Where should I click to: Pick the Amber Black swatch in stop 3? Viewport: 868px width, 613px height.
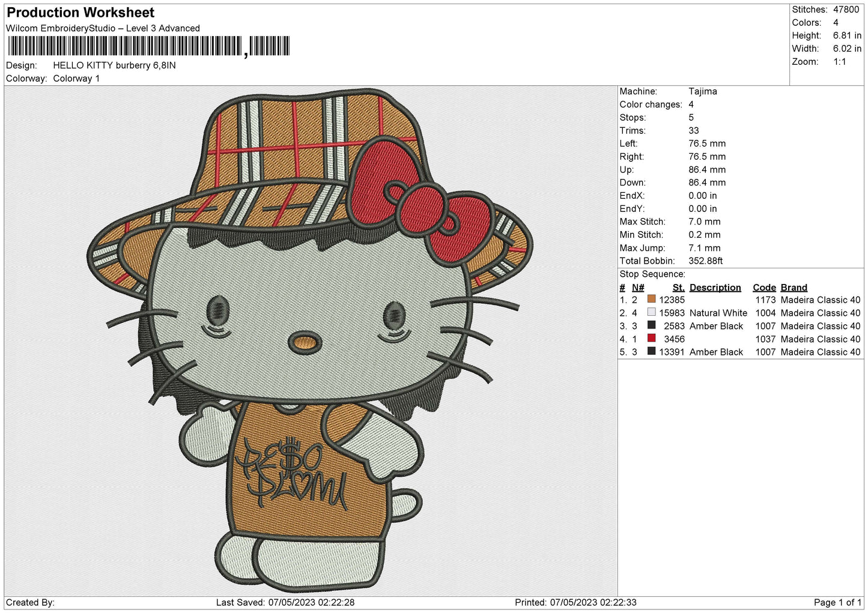coord(651,325)
